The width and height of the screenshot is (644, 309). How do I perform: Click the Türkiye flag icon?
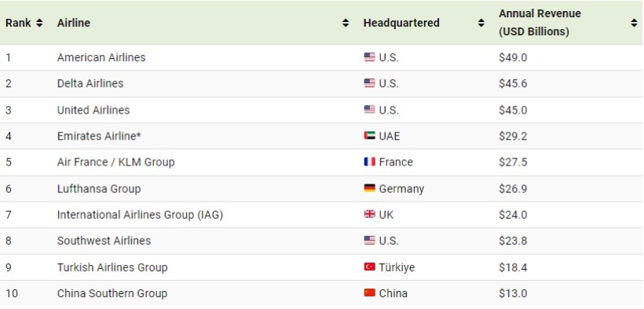click(370, 267)
